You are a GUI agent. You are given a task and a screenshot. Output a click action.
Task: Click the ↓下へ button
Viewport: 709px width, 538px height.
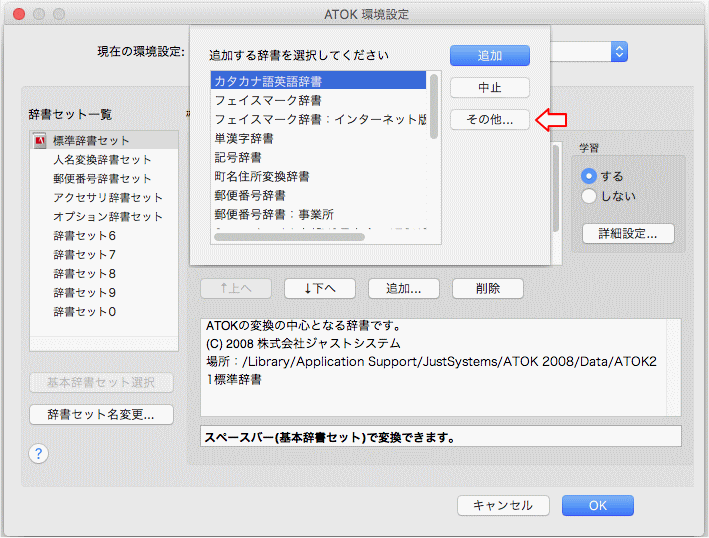(320, 288)
